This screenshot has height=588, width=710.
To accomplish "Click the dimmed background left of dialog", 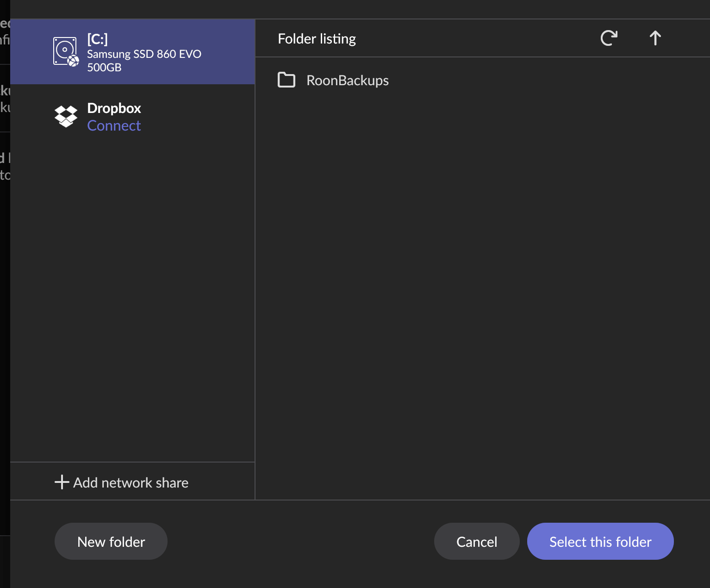I will [5, 324].
